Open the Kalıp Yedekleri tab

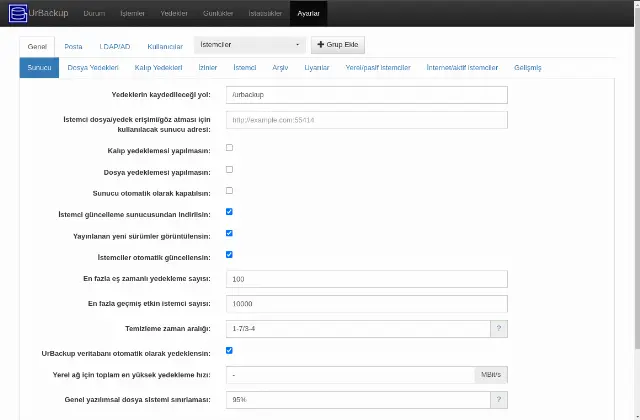[x=158, y=68]
